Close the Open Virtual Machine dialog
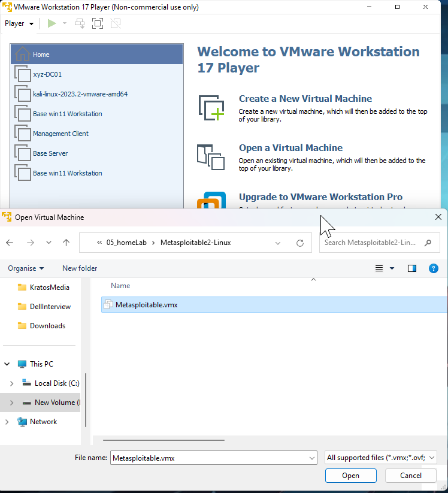This screenshot has height=493, width=448. pos(438,217)
